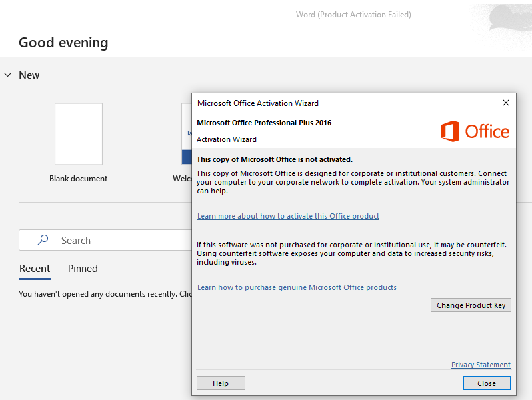The image size is (532, 400).
Task: Open the Blank document thumbnail
Action: click(x=79, y=134)
